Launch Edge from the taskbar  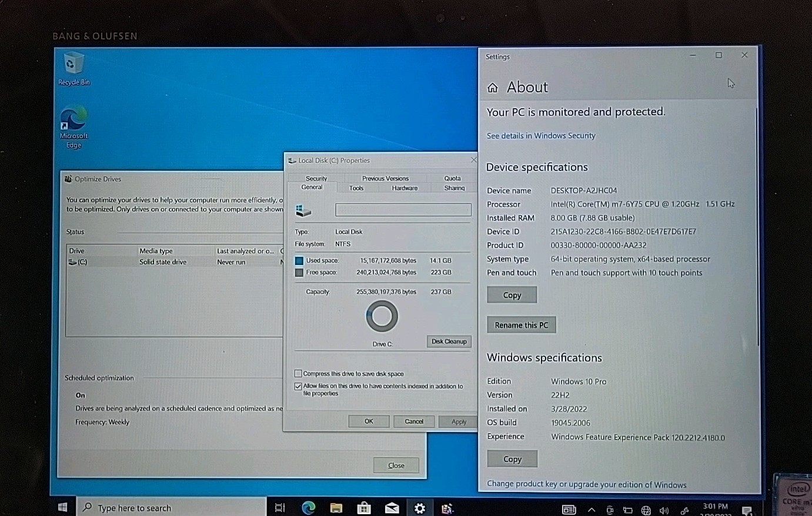pos(308,508)
